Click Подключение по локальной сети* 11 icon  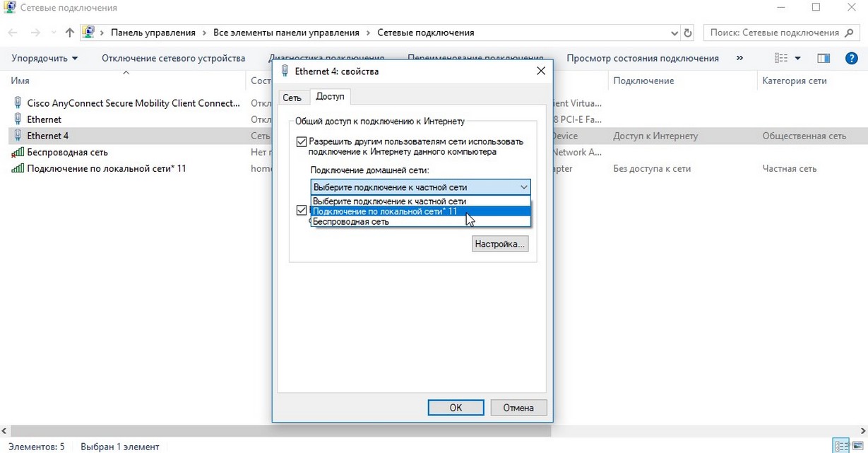[18, 168]
